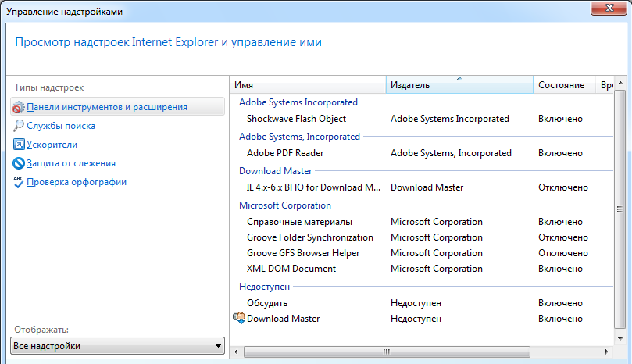Sort by the 'Имя' column header
Viewport: 632px width, 364px height.
[309, 84]
